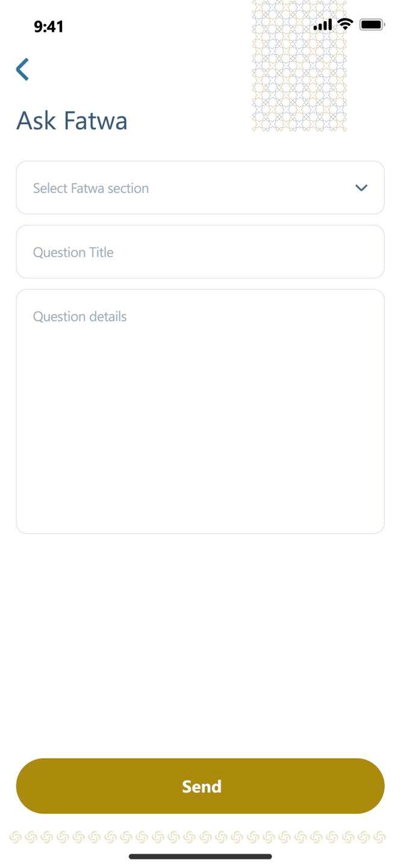Click the dropdown chevron arrow
The image size is (401, 868).
click(x=361, y=187)
